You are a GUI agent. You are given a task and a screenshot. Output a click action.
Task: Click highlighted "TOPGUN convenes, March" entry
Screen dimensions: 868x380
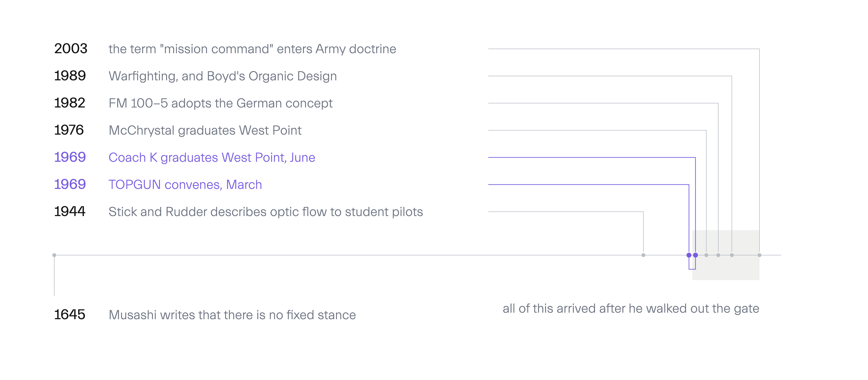185,185
